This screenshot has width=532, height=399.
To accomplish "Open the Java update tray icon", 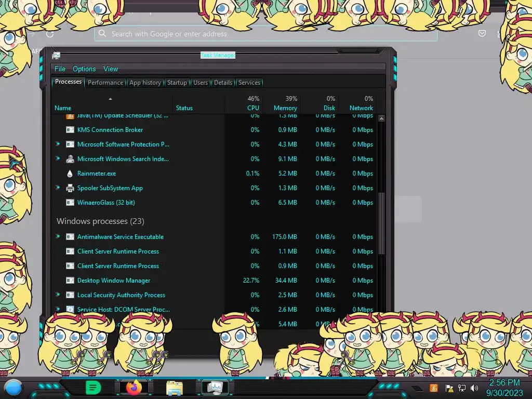I will pos(433,388).
